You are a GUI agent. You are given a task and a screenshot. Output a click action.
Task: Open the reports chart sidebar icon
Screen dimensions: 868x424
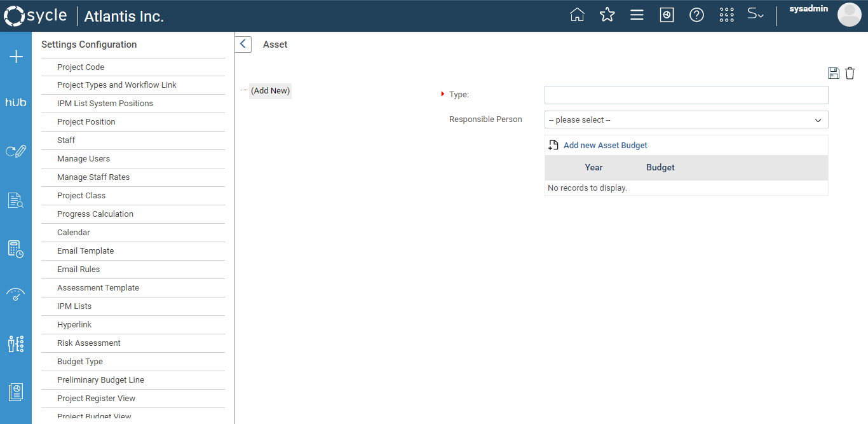[x=16, y=392]
